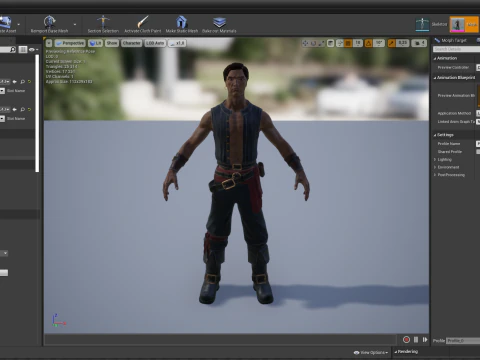
Task: Toggle the rotation snapping button
Action: [369, 43]
